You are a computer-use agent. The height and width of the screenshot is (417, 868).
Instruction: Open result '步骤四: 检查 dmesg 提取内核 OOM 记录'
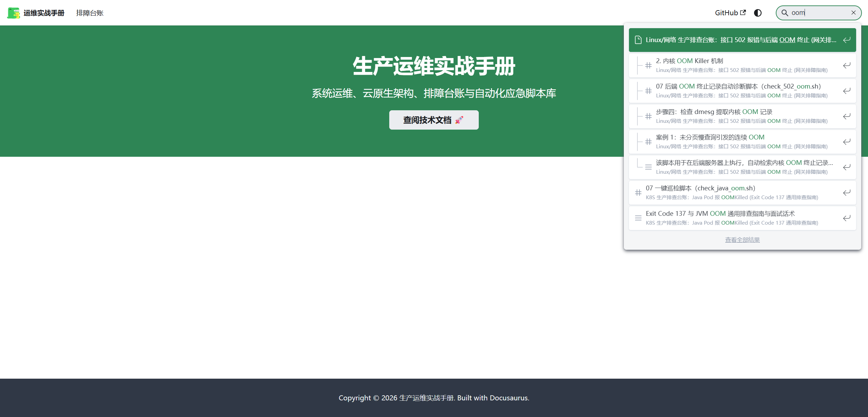tap(742, 116)
